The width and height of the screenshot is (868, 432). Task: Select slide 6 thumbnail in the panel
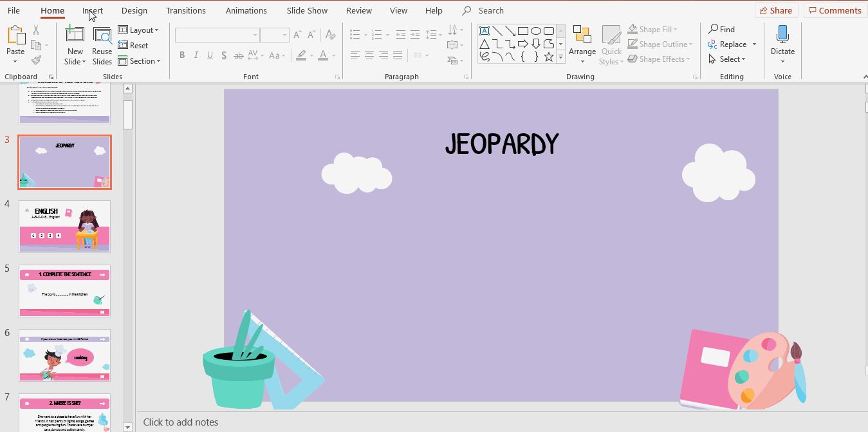pos(64,355)
